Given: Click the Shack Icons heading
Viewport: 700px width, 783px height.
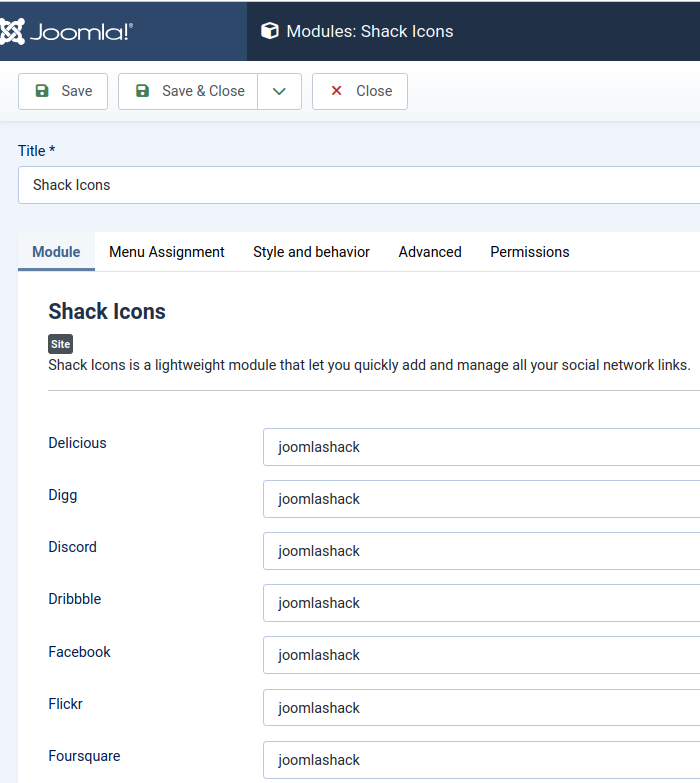Looking at the screenshot, I should pos(107,311).
